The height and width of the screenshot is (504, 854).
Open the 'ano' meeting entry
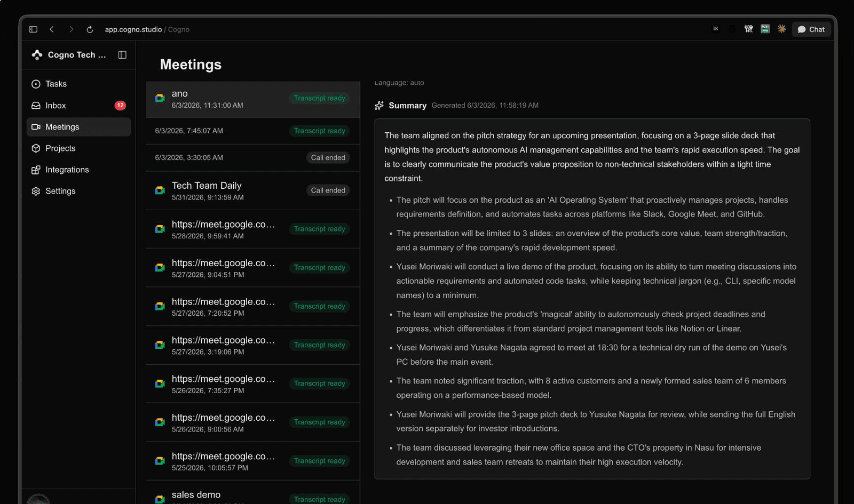[x=252, y=99]
